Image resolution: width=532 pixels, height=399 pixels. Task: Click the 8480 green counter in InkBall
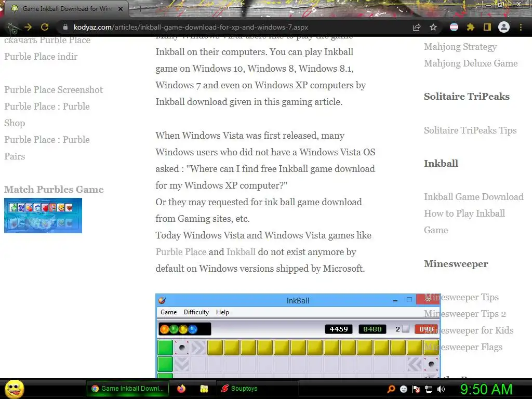pos(372,329)
